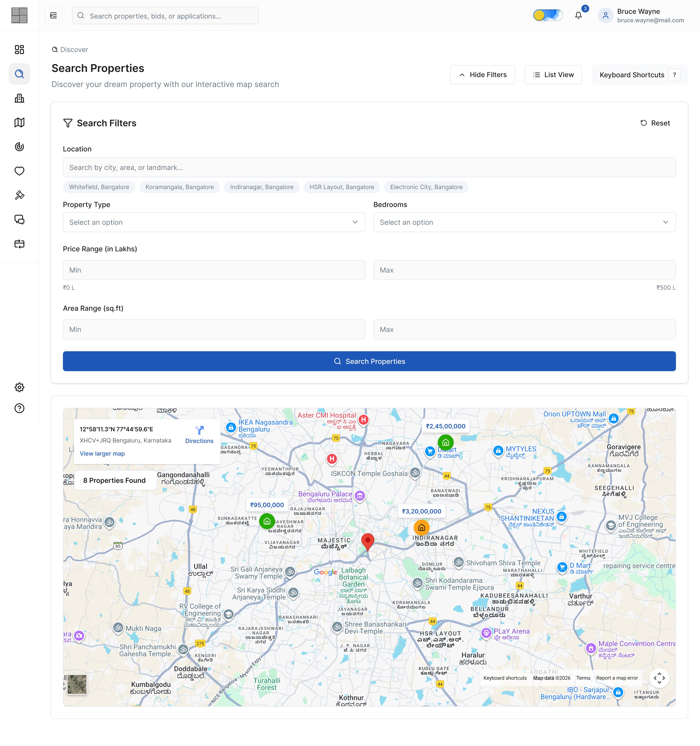Open the Bedrooms dropdown
700x746 pixels.
pyautogui.click(x=524, y=222)
